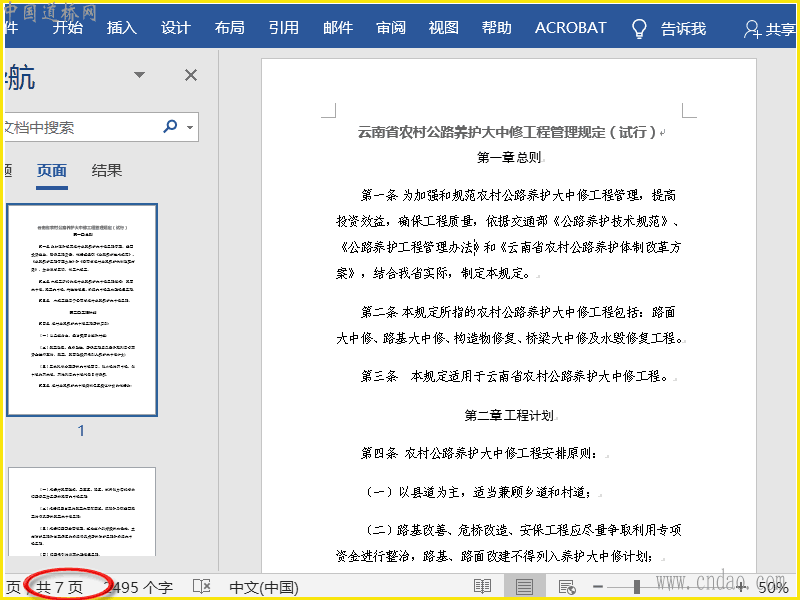This screenshot has height=600, width=800.
Task: Click the 告诉我 search box text
Action: click(683, 29)
